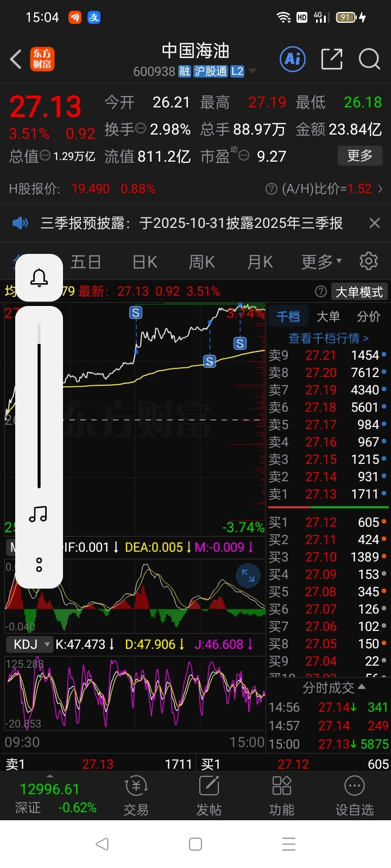This screenshot has width=391, height=868.
Task: Tap the back arrow icon
Action: coord(16,59)
